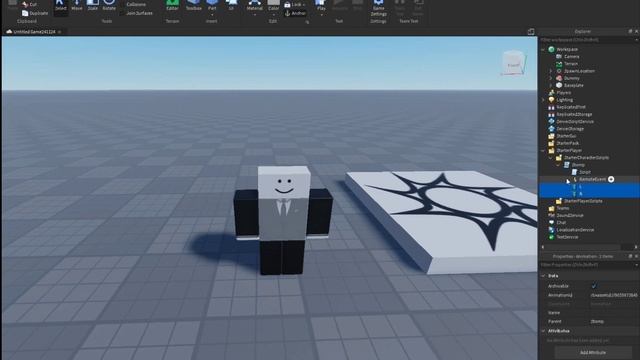This screenshot has height=360, width=640.
Task: Expand the SpawnLocation node
Action: click(x=551, y=71)
